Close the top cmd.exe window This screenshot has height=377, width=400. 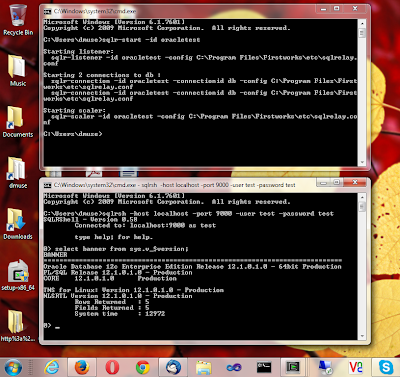(355, 8)
